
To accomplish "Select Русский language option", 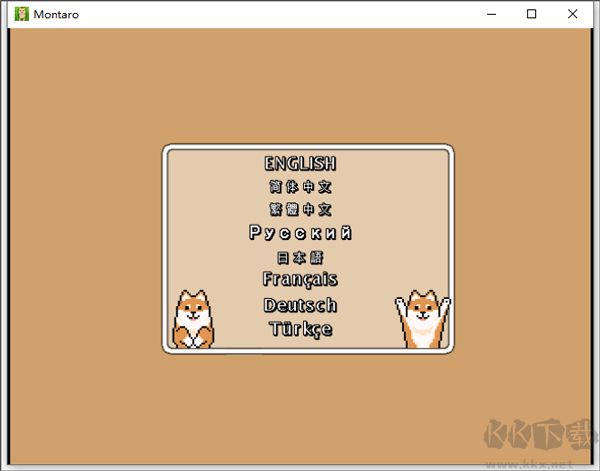I will click(300, 233).
